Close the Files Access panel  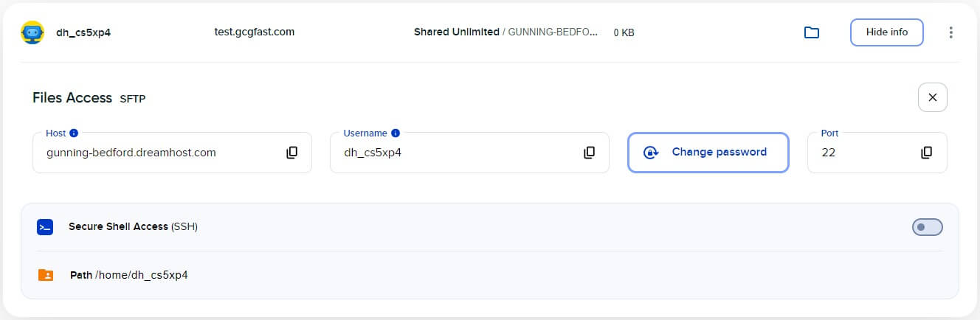point(933,97)
